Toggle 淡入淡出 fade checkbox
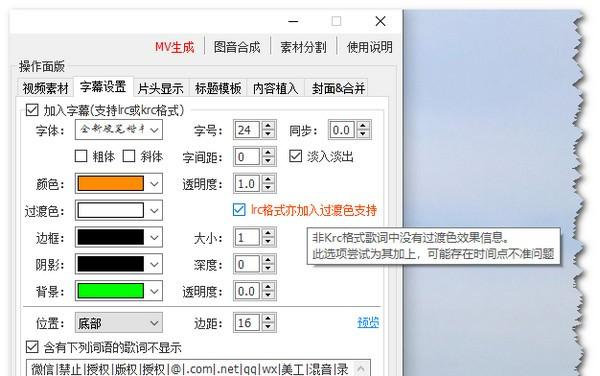 tap(295, 156)
